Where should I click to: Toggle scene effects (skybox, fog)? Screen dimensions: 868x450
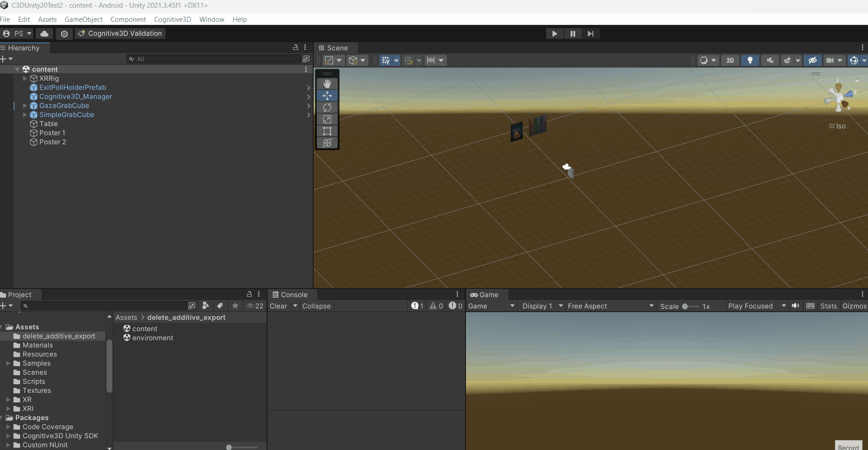(787, 60)
